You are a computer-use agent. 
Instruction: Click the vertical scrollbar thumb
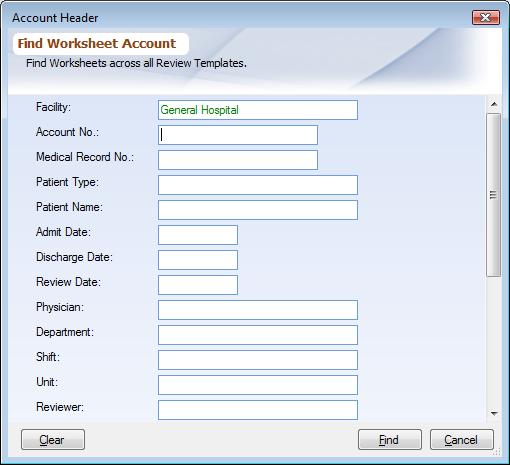494,195
